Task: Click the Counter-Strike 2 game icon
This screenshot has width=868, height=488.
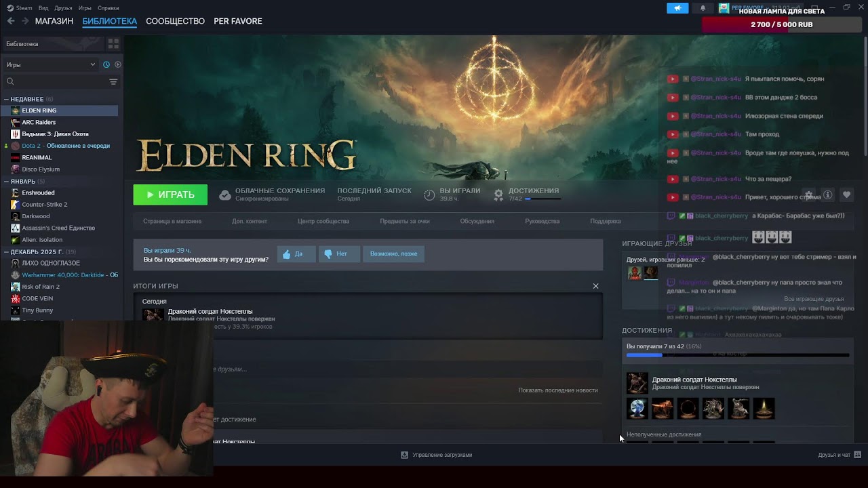Action: coord(16,205)
